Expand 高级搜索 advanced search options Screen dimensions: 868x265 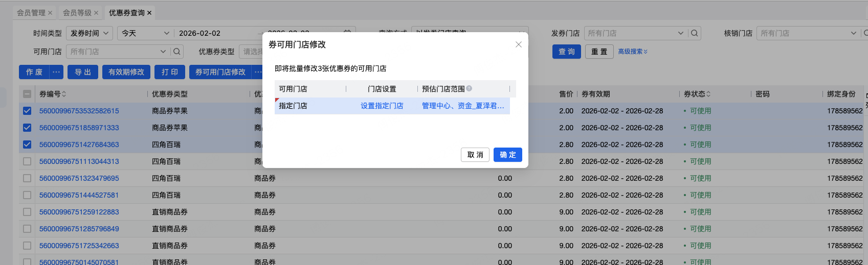[x=633, y=52]
